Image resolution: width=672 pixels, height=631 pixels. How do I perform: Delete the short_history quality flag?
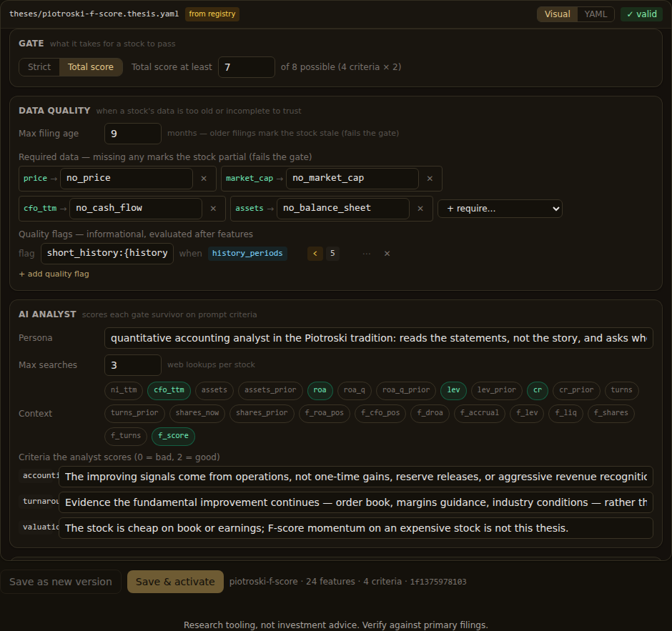[x=387, y=253]
